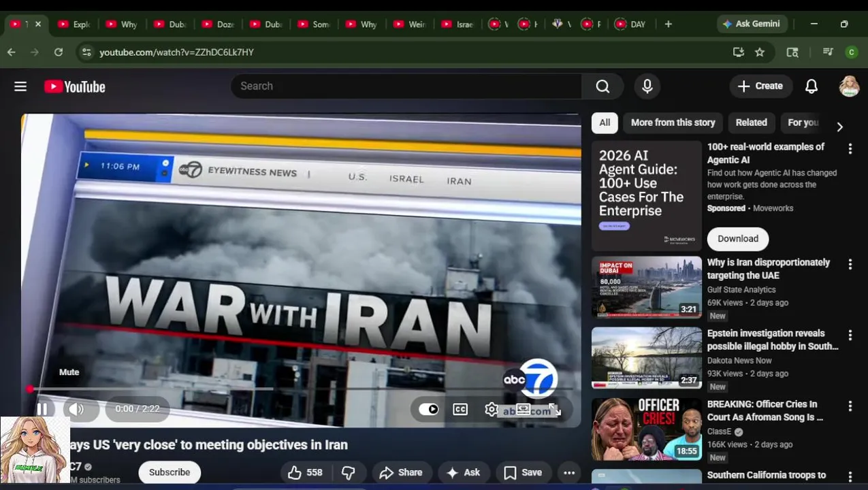The image size is (868, 490).
Task: Open options for Southern California troops video
Action: [x=850, y=476]
